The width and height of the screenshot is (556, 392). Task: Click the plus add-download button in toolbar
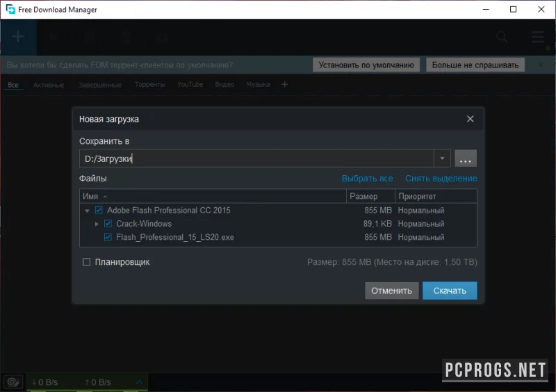click(x=18, y=37)
